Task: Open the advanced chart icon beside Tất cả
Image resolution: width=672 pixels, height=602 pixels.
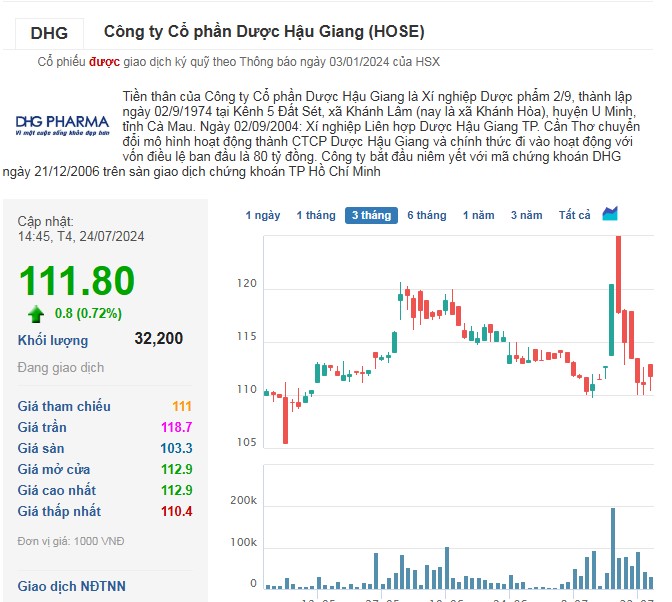Action: [x=610, y=214]
